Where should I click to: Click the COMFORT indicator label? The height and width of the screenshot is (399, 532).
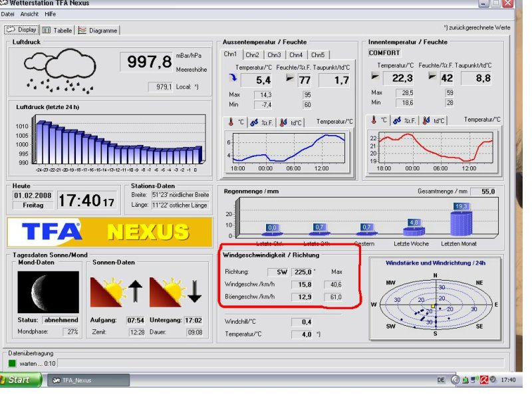pos(384,53)
